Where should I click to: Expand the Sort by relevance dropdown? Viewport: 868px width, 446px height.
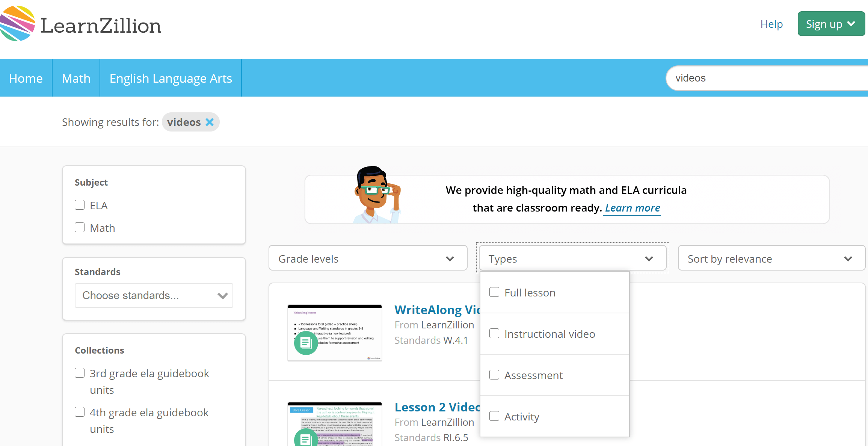click(771, 259)
